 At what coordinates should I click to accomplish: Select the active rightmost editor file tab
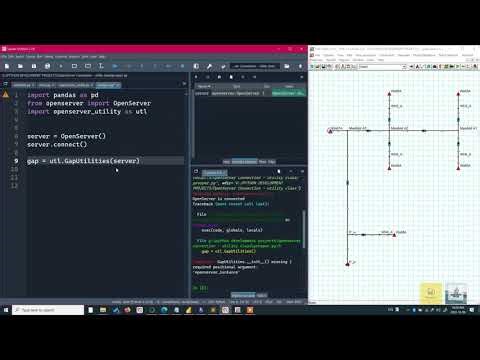pos(108,85)
